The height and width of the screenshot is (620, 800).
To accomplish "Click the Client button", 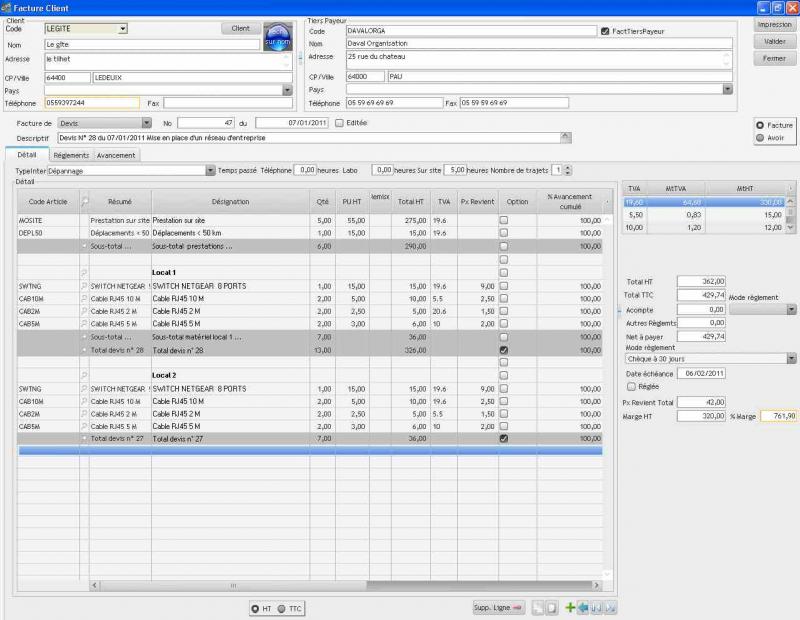I will click(241, 29).
